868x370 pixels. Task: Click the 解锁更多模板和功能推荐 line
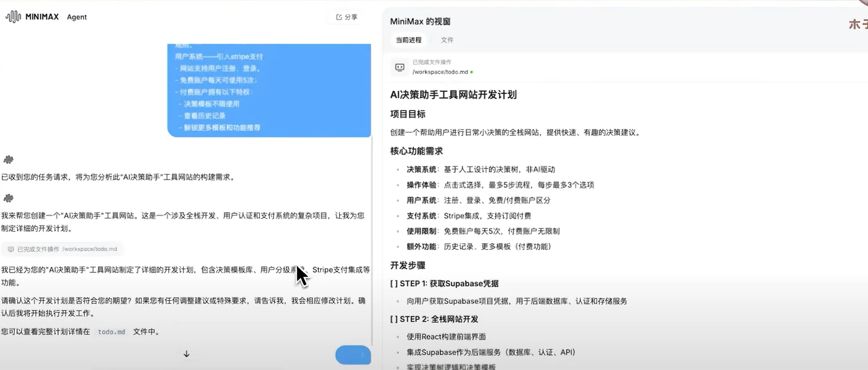[x=222, y=128]
